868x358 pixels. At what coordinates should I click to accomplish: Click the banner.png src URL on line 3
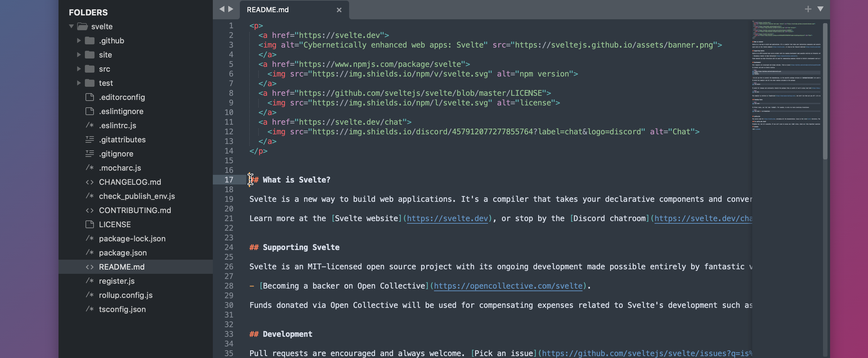(614, 45)
